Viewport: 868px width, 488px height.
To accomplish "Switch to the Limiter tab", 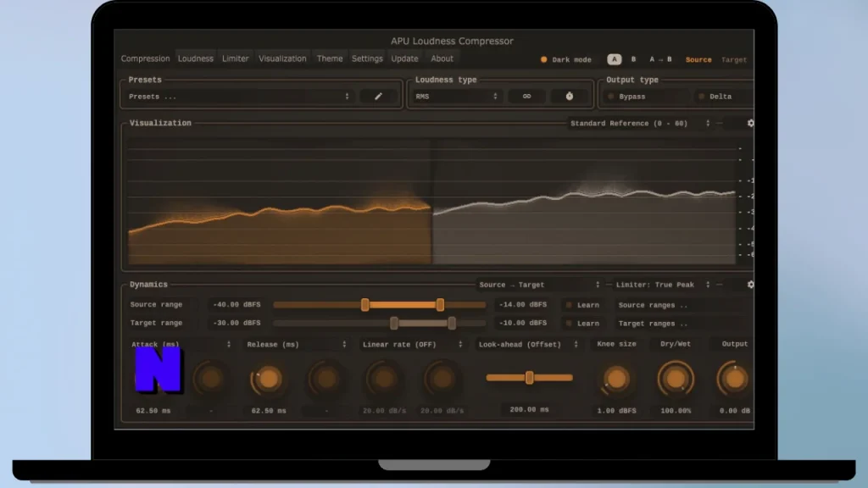I will click(x=236, y=58).
